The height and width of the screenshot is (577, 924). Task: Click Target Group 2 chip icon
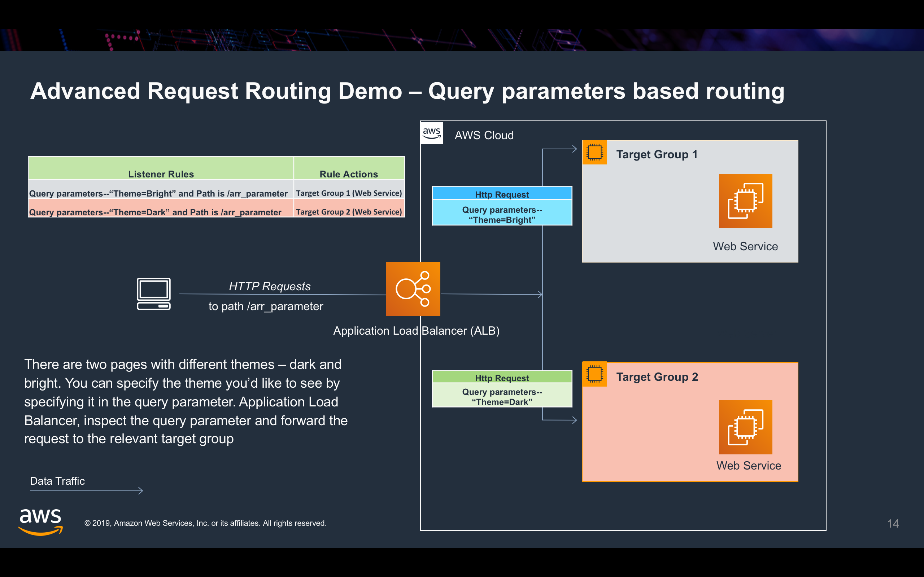[x=594, y=374]
